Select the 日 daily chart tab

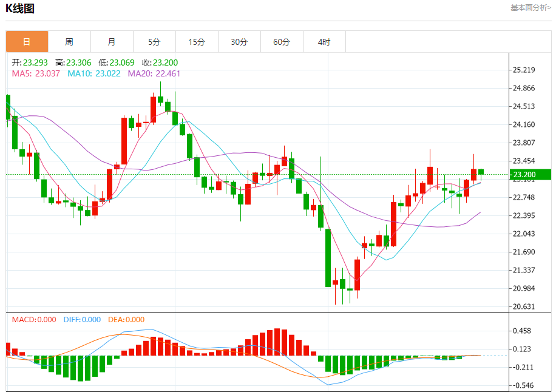[x=27, y=42]
